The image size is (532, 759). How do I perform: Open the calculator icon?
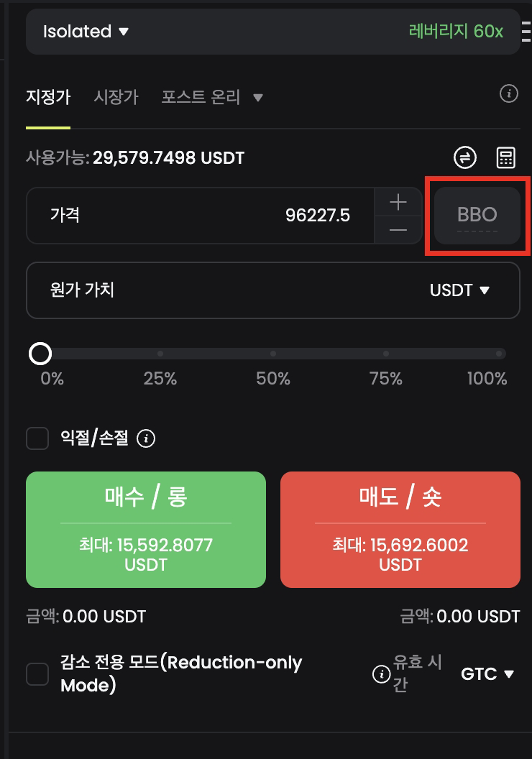pyautogui.click(x=506, y=157)
